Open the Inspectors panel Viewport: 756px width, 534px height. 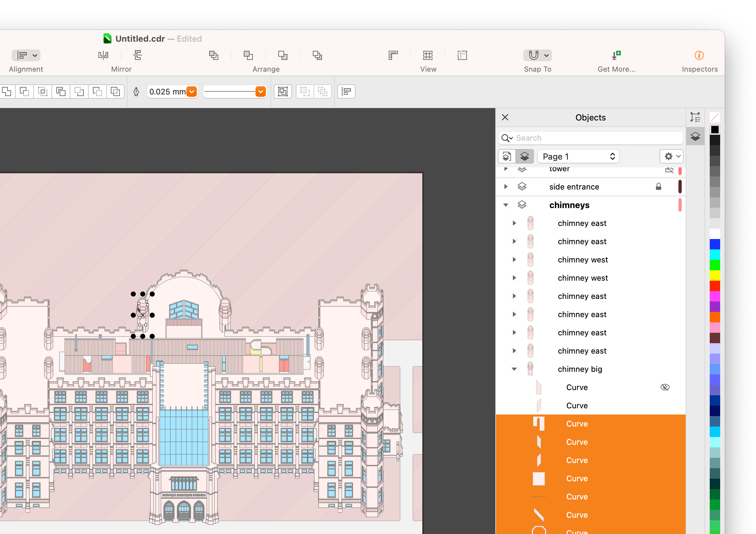tap(699, 55)
